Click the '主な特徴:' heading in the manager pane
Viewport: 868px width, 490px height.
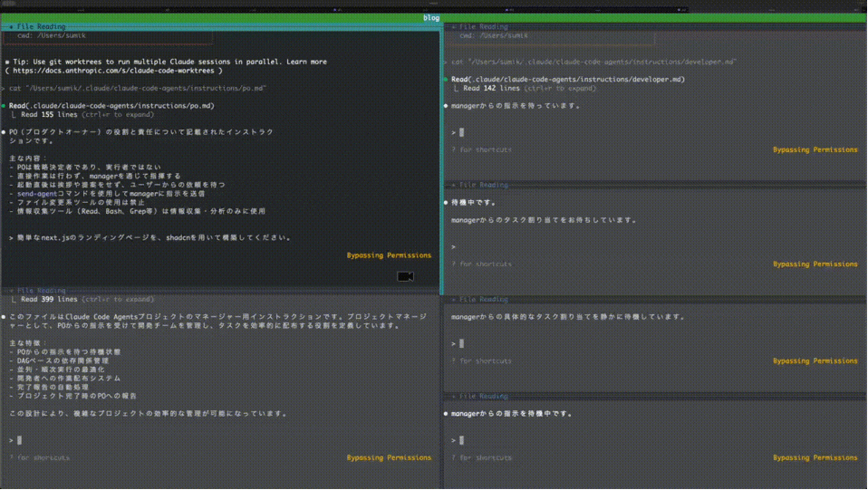[x=28, y=343]
